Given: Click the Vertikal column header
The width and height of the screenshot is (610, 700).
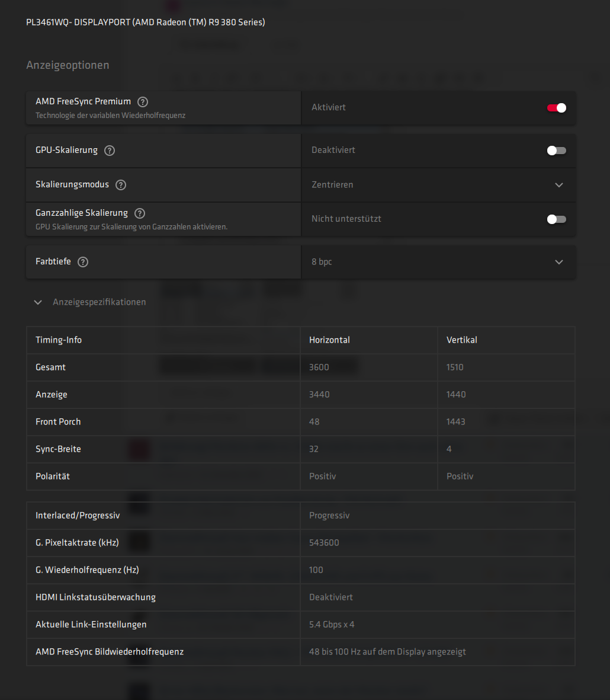Looking at the screenshot, I should (x=462, y=340).
